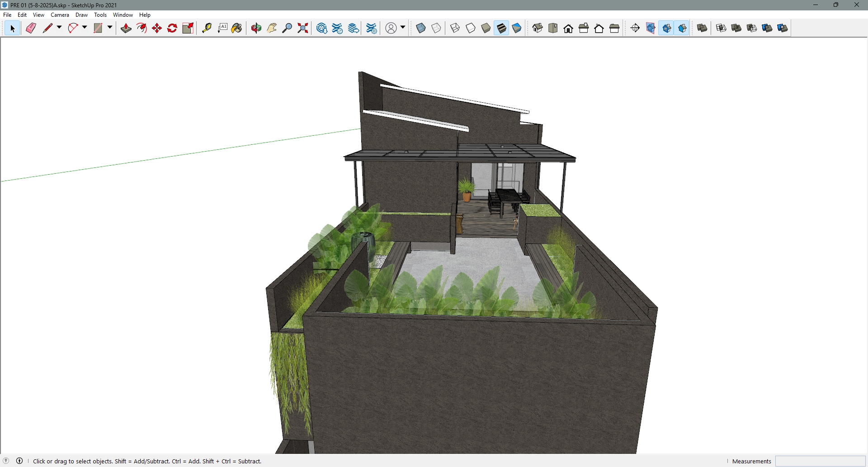Screen dimensions: 868x467
Task: Open the Camera menu
Action: click(x=60, y=15)
